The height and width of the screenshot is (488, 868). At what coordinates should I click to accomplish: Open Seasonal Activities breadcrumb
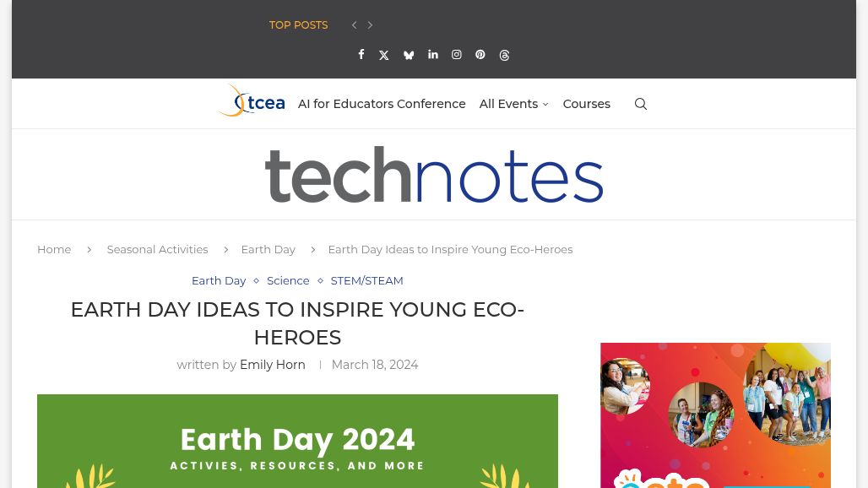[x=157, y=249]
